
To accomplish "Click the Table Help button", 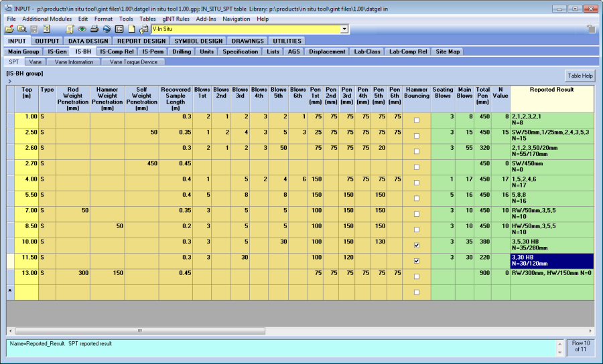I will [x=580, y=76].
